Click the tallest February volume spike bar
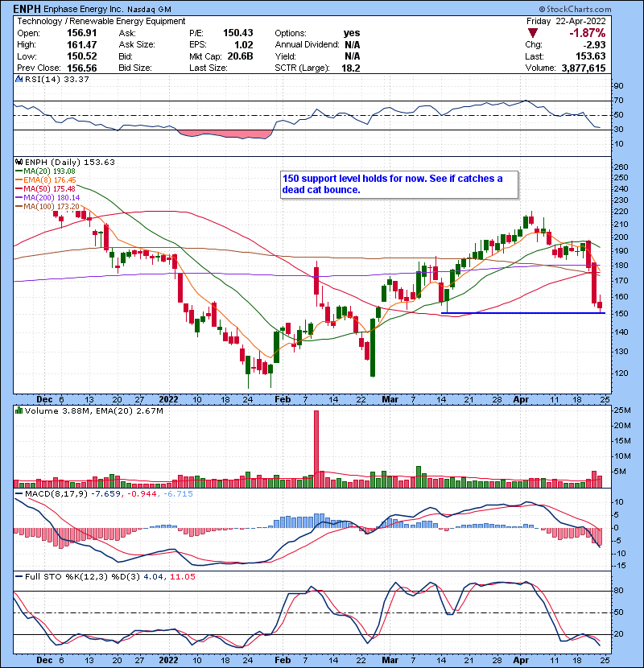 (x=316, y=448)
